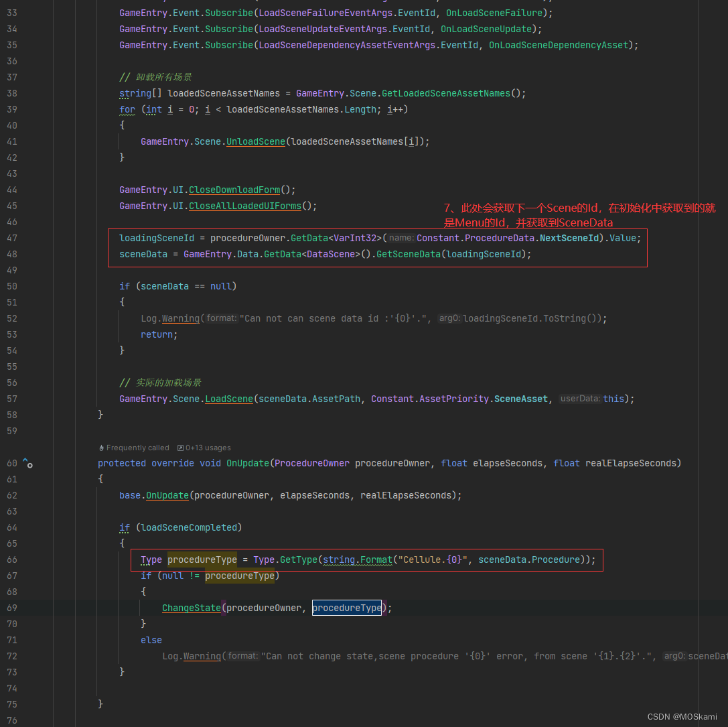
Task: Click loadSceneCompleted condition on line 64
Action: click(189, 528)
